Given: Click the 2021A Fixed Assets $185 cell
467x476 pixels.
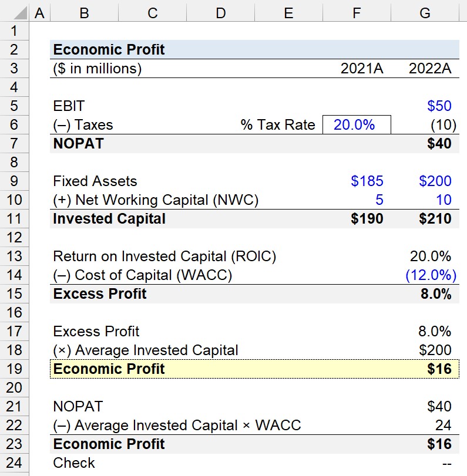Looking at the screenshot, I should (357, 181).
